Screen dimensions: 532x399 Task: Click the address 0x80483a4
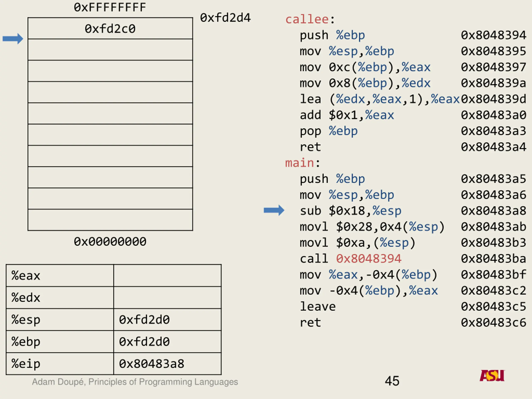point(494,147)
